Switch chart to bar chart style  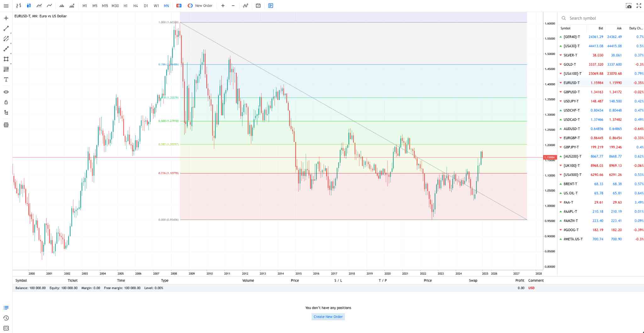19,6
